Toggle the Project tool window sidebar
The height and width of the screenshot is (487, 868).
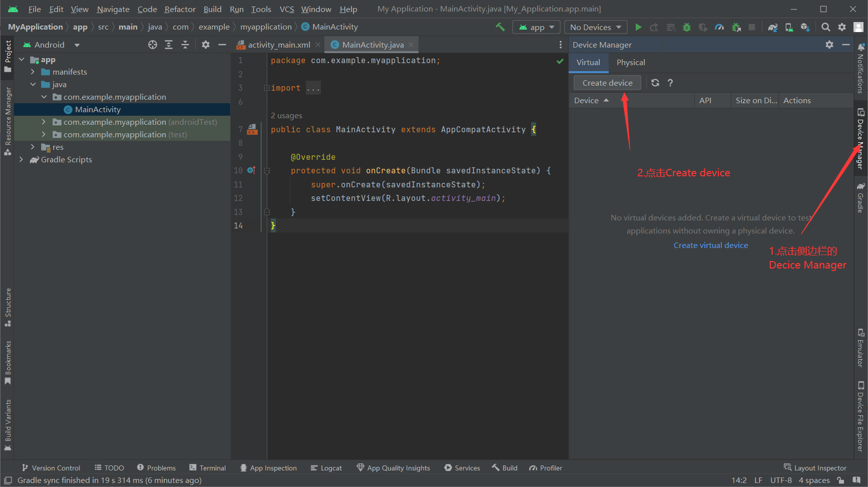pos(8,56)
